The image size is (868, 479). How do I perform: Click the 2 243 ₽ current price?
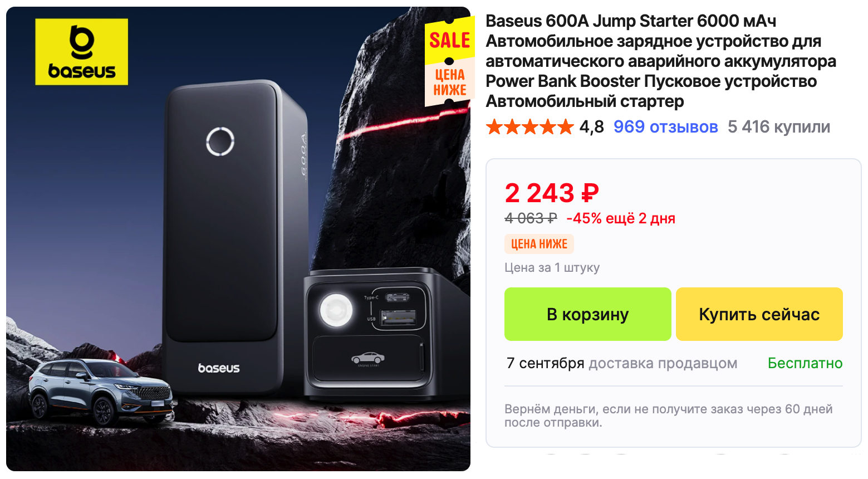pyautogui.click(x=552, y=193)
